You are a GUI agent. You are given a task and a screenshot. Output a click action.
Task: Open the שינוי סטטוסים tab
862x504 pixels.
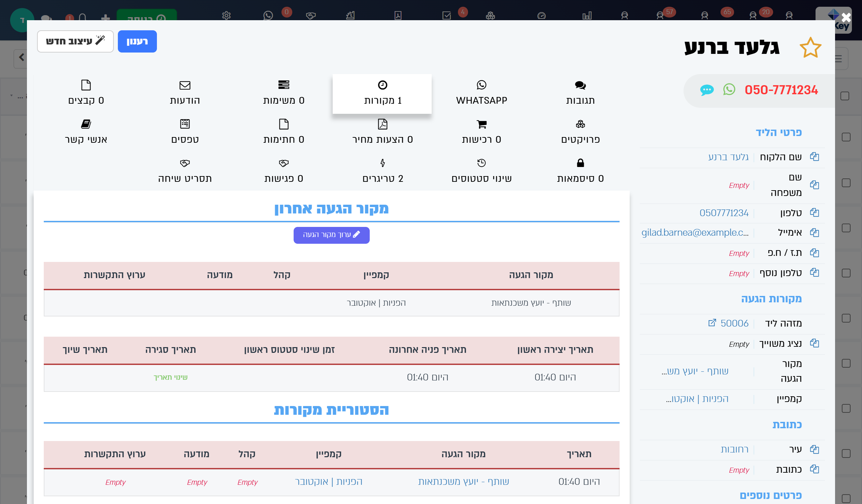pos(481,172)
